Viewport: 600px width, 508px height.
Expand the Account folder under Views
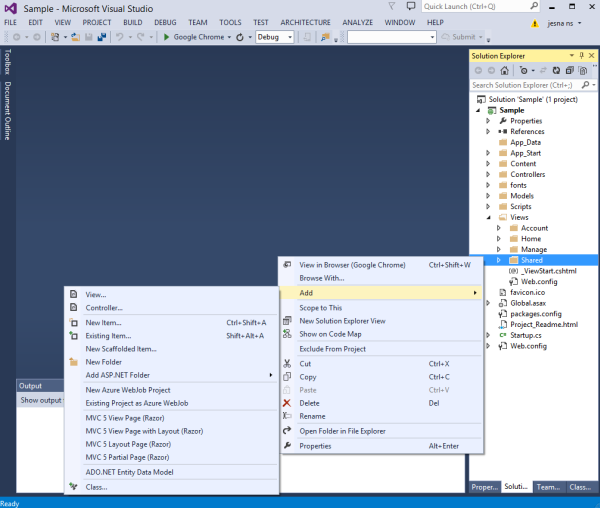tap(499, 228)
